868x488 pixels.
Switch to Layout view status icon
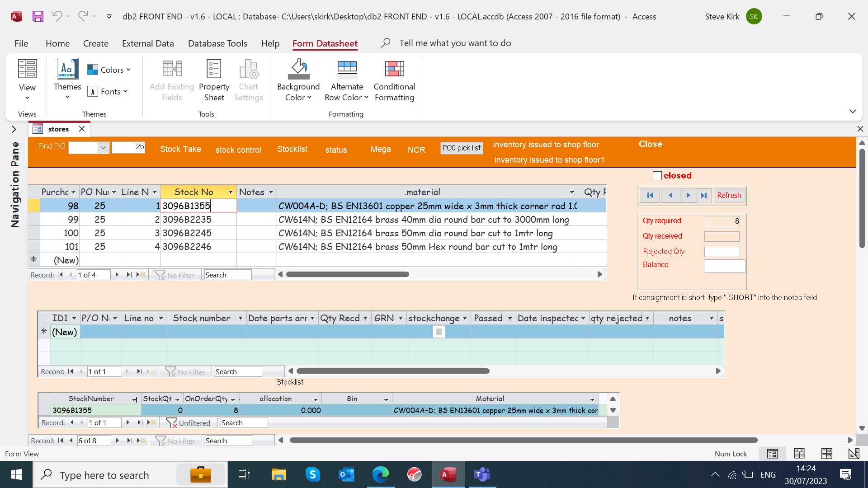tap(827, 454)
